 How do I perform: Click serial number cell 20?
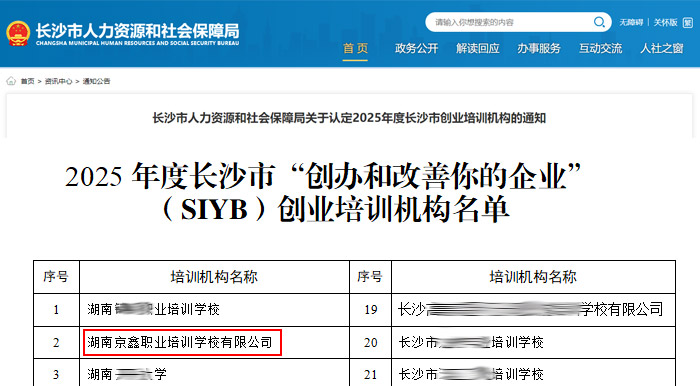click(x=371, y=342)
